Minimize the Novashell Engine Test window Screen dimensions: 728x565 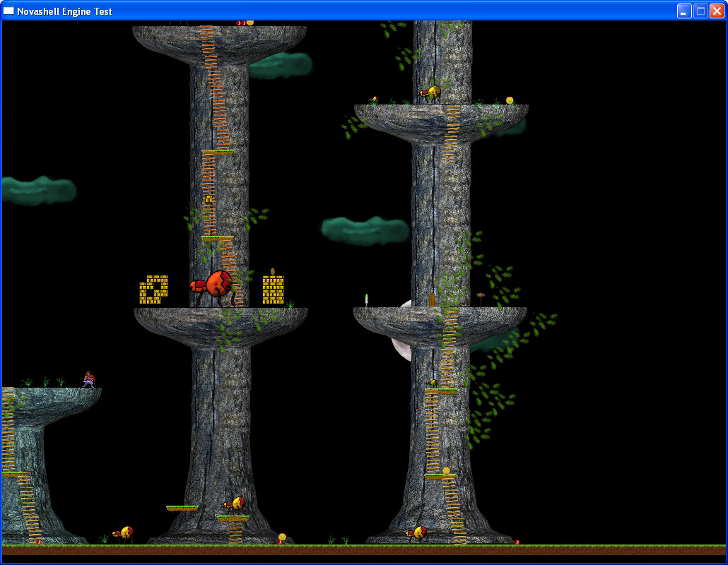pyautogui.click(x=684, y=11)
